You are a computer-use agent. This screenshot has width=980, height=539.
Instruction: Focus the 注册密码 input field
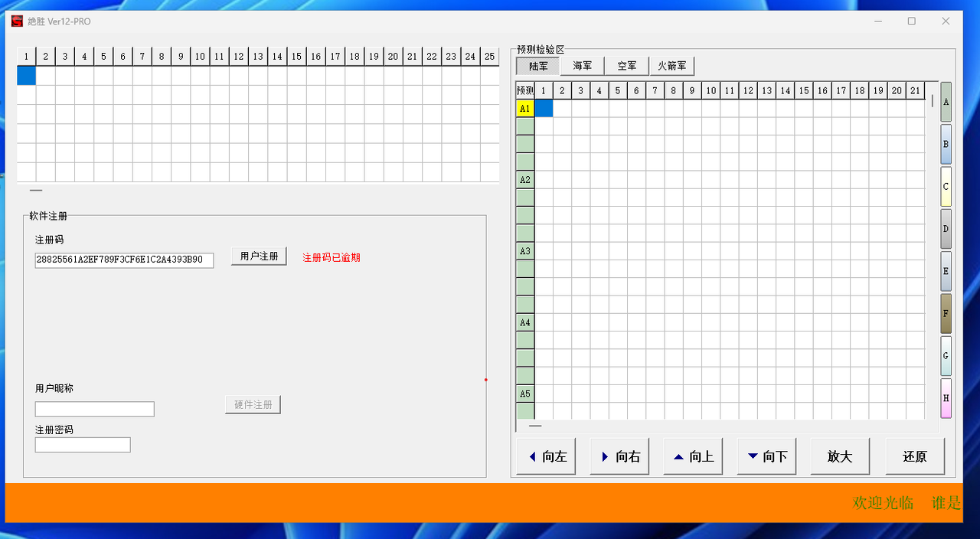click(x=83, y=445)
